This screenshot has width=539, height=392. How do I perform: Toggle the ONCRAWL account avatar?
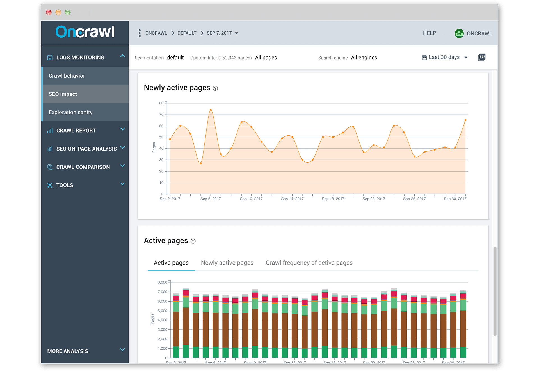459,33
